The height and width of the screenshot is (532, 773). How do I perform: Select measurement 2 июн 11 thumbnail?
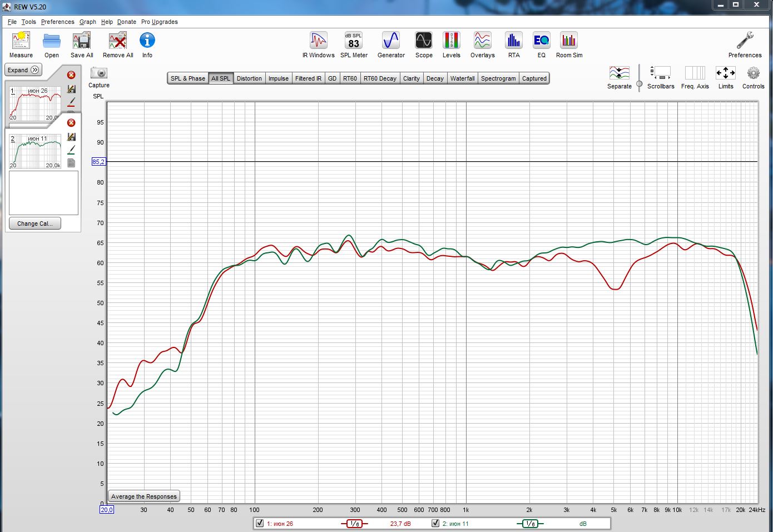[36, 151]
